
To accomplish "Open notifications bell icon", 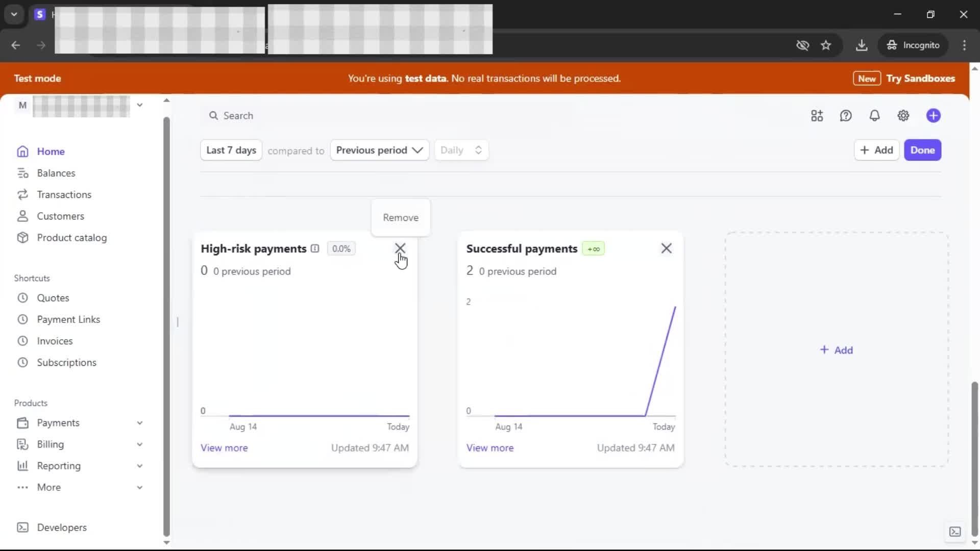I will click(x=874, y=116).
